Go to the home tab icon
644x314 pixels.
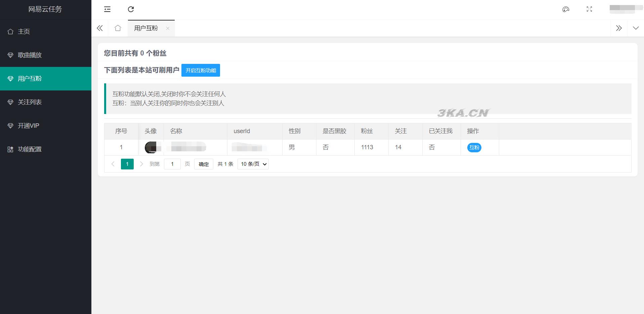click(x=118, y=28)
